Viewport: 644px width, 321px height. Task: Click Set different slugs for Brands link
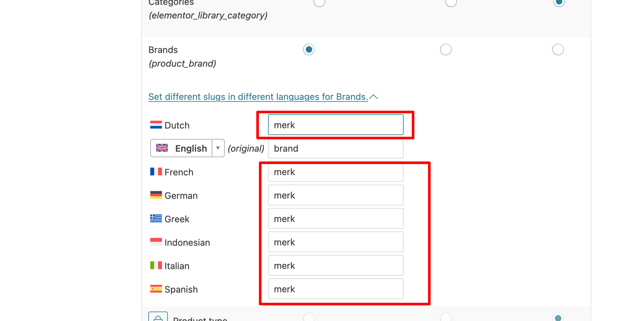pyautogui.click(x=258, y=97)
